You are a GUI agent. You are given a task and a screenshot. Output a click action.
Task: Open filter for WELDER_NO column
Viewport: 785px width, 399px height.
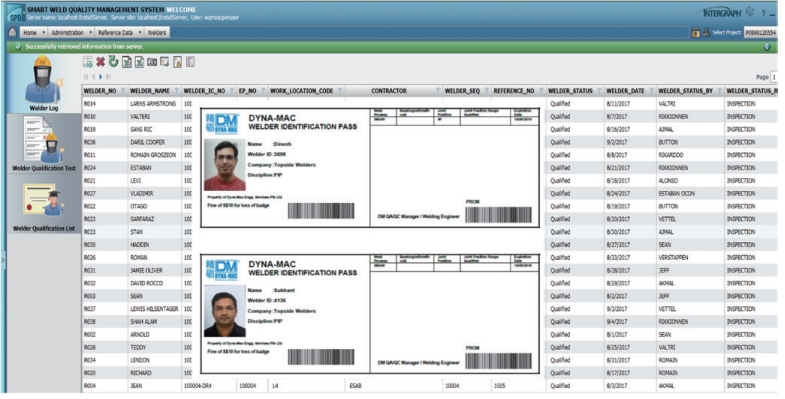coord(122,91)
